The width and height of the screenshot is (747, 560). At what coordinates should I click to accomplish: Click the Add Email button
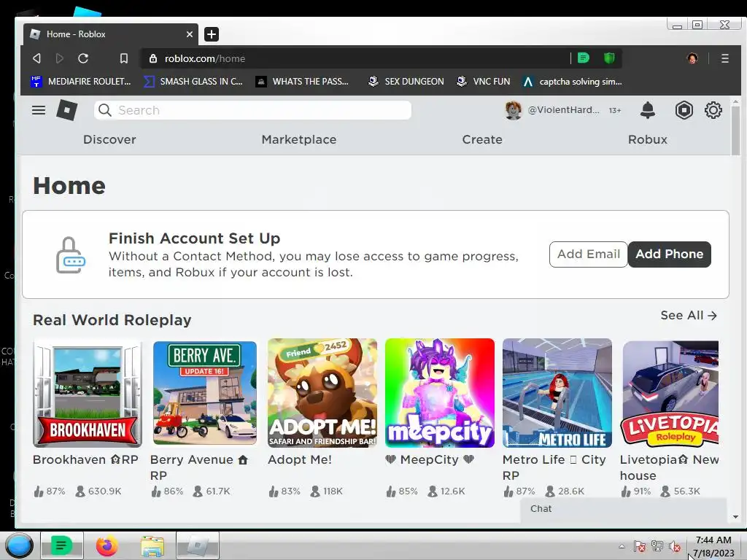pyautogui.click(x=589, y=254)
